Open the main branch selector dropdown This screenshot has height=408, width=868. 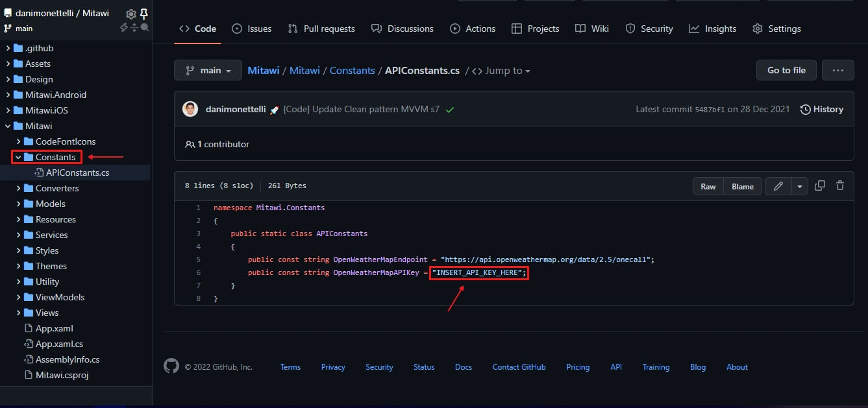[x=208, y=70]
